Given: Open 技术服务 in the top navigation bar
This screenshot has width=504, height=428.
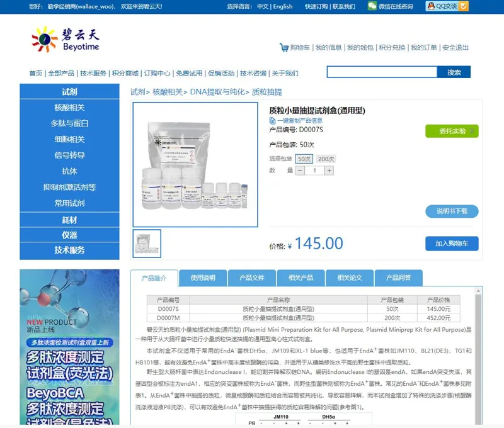Looking at the screenshot, I should point(93,73).
